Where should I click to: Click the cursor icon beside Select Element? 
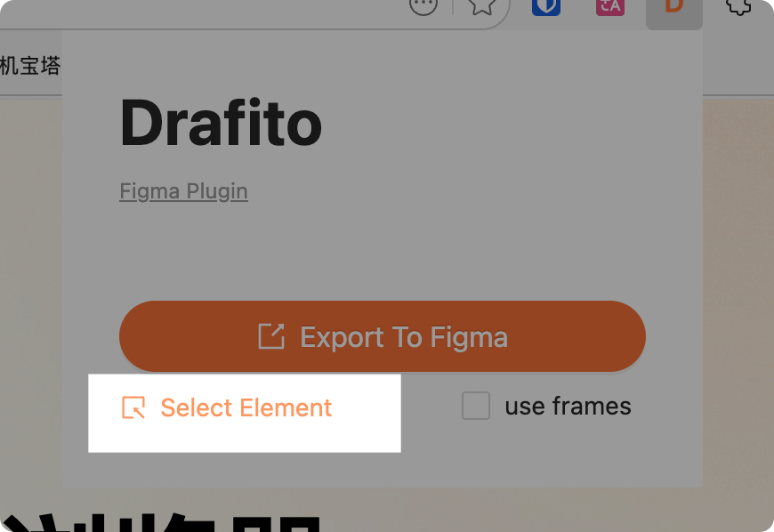tap(133, 408)
